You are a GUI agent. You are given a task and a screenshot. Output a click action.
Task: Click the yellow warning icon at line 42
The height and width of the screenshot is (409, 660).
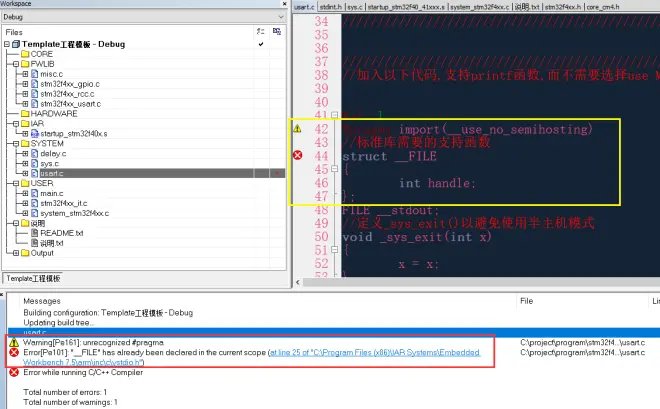coord(297,129)
